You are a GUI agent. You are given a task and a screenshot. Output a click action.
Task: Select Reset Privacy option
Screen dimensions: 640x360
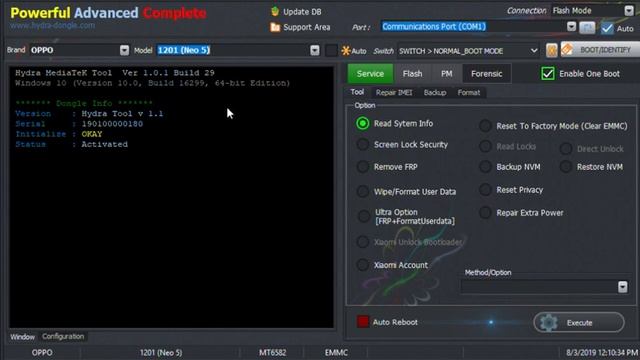[x=485, y=190]
